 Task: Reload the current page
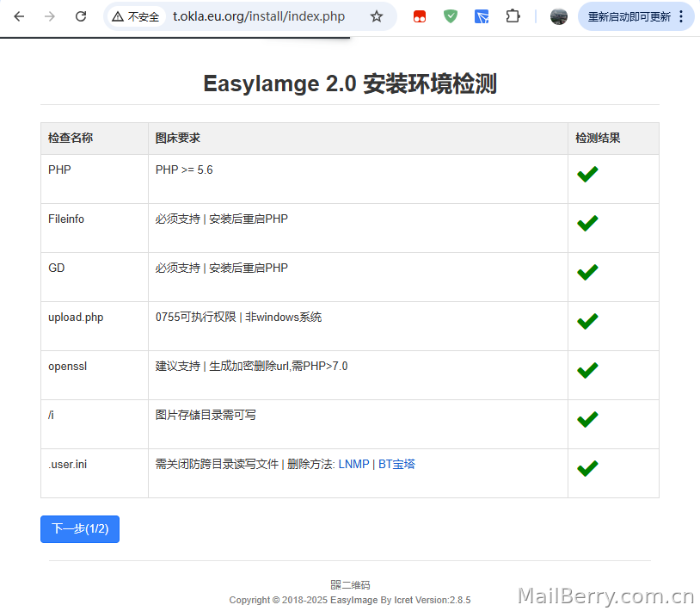pyautogui.click(x=81, y=17)
